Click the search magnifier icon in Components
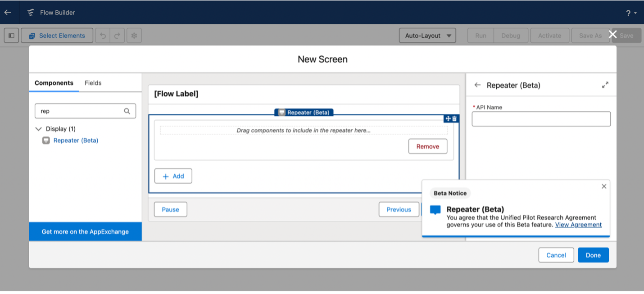 (127, 111)
